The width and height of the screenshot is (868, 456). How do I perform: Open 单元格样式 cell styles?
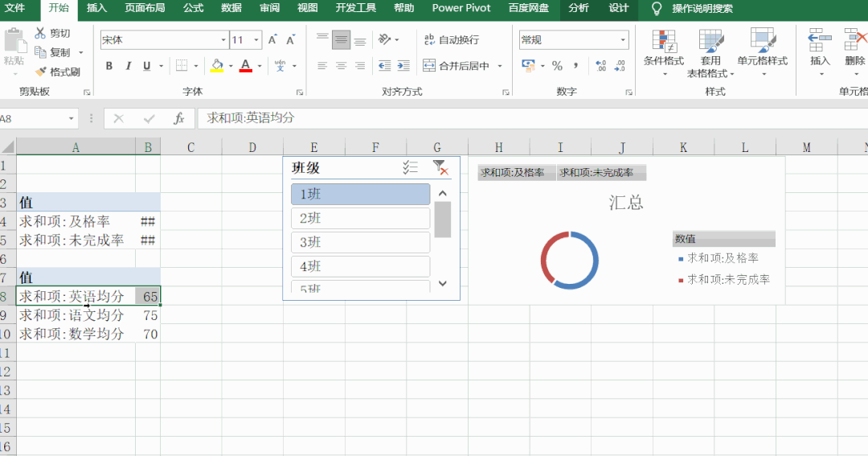pos(762,52)
